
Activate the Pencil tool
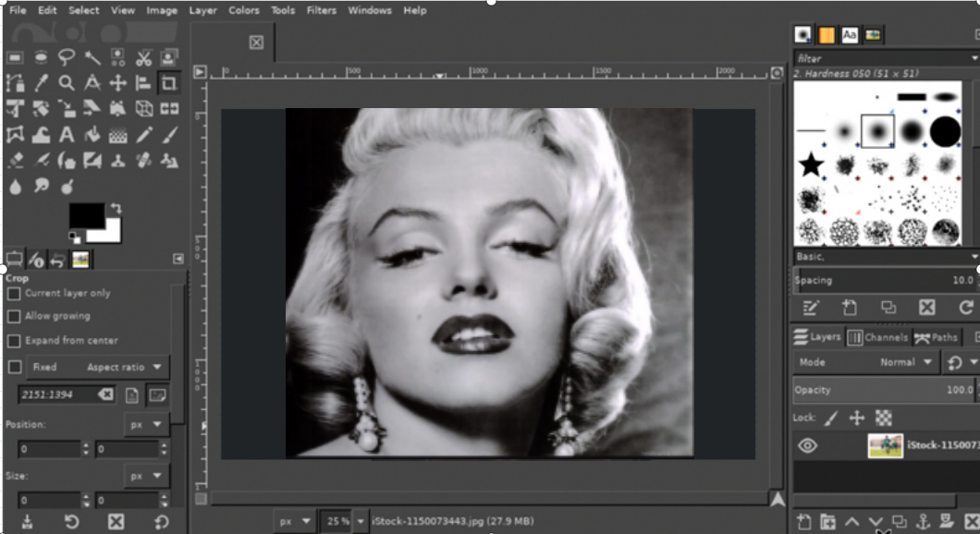coord(143,135)
